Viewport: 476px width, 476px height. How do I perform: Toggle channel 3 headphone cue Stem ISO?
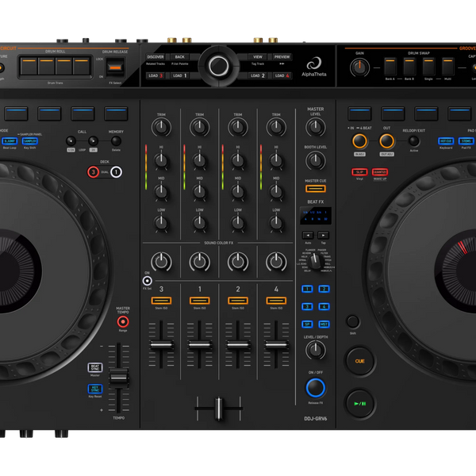[x=162, y=301]
